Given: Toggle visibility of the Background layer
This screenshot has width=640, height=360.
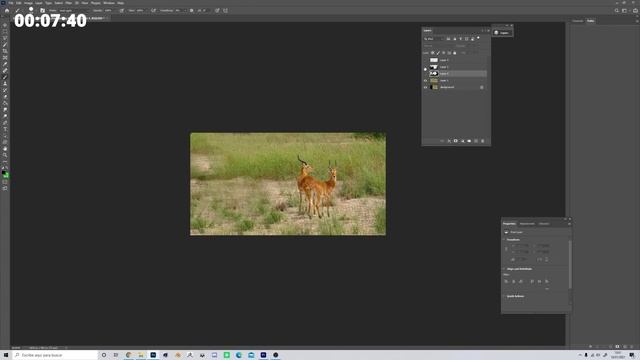Looking at the screenshot, I should 425,87.
